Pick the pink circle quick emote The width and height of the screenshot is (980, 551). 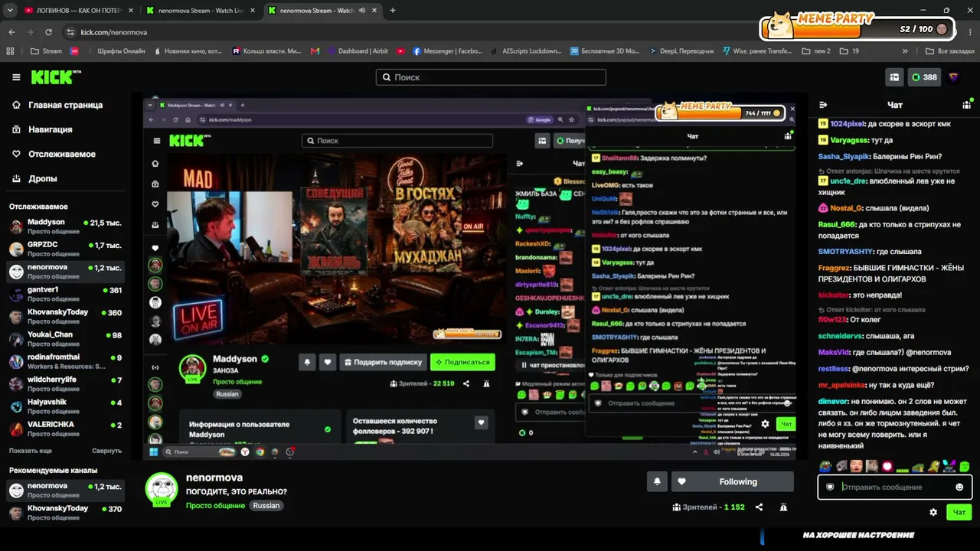point(887,466)
